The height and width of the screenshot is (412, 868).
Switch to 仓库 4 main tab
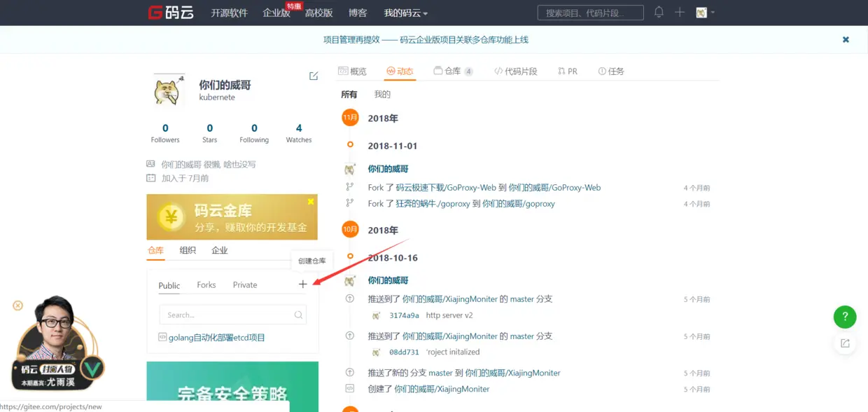pyautogui.click(x=453, y=71)
